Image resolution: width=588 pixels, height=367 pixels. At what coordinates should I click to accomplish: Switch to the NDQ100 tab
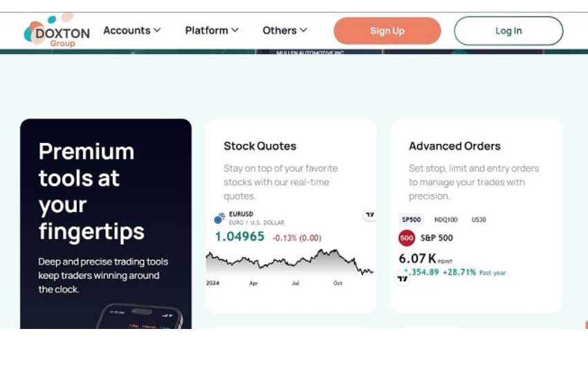pyautogui.click(x=445, y=220)
